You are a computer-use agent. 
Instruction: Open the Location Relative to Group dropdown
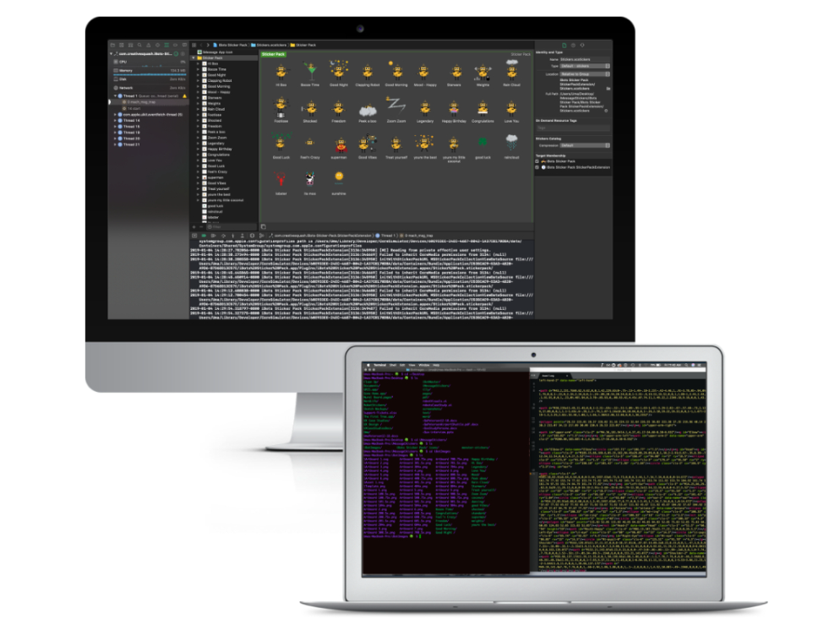pos(585,73)
